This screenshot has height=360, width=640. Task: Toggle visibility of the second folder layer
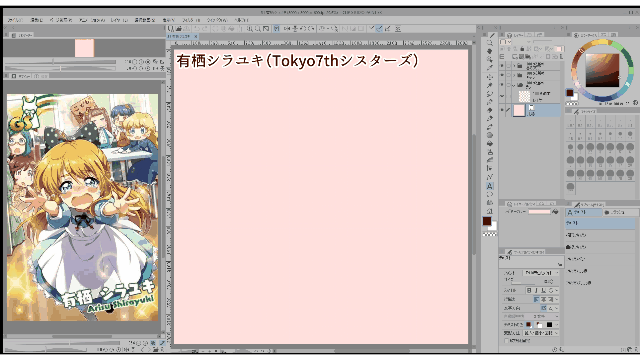click(502, 75)
